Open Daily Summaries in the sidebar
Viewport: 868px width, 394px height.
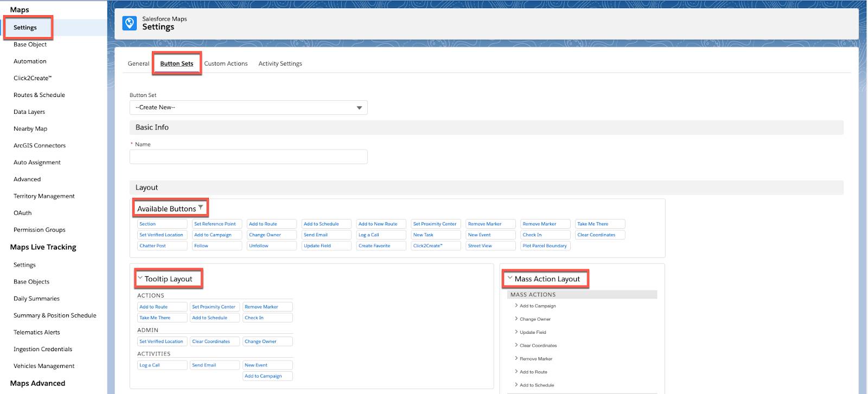(36, 298)
